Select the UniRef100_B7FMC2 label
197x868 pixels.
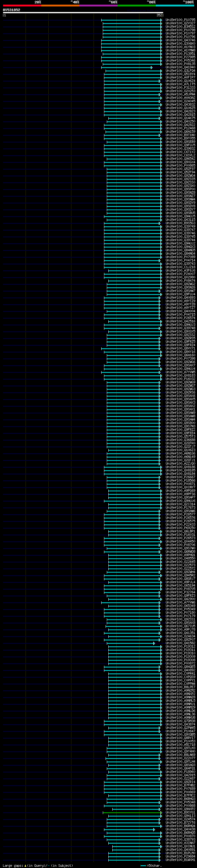click(180, 795)
